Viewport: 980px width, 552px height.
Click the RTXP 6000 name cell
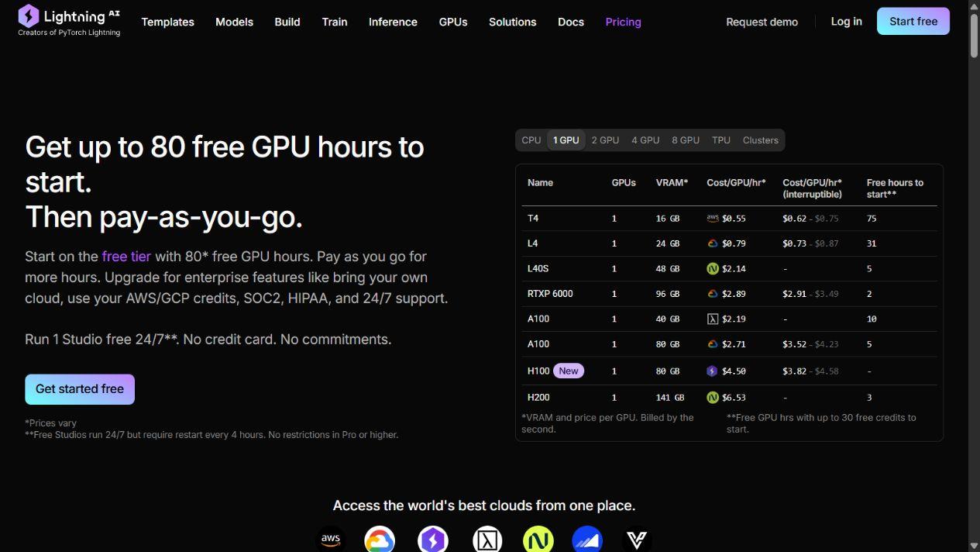pos(550,294)
